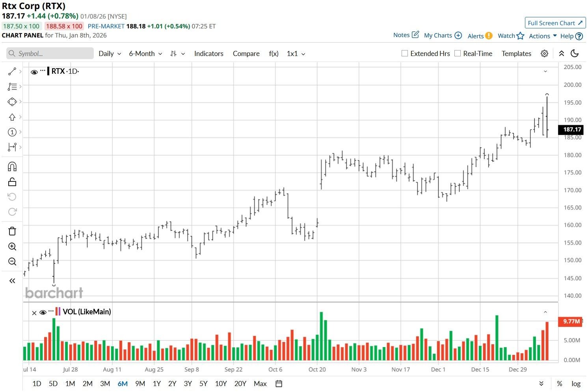Open the 6-Month period dropdown
This screenshot has width=588, height=392.
point(145,54)
